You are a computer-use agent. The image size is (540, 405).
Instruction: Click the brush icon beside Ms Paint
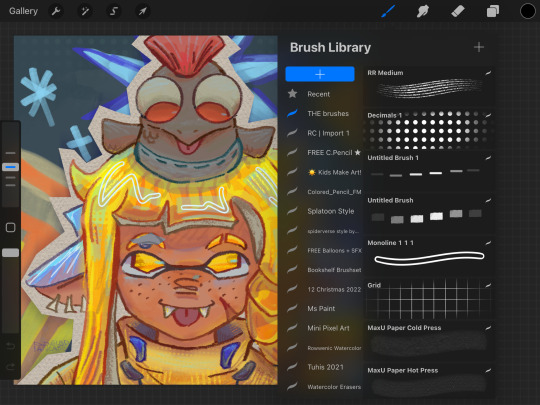[292, 308]
